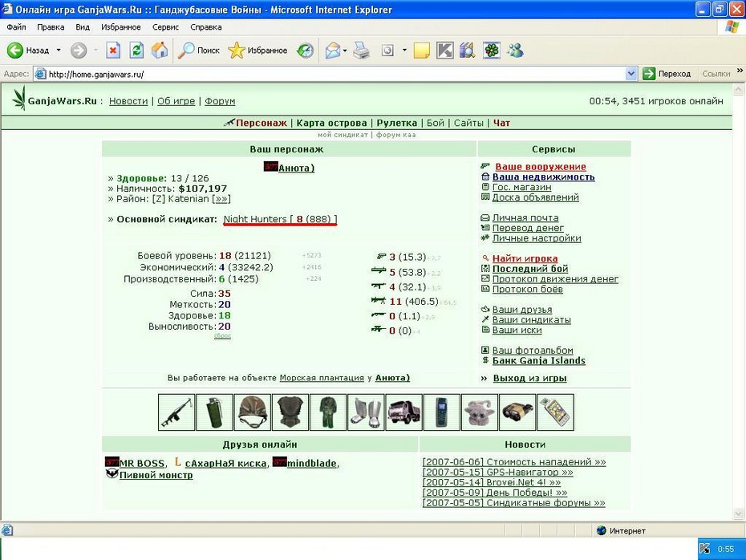Click the system tray clock 0:55

click(x=726, y=549)
